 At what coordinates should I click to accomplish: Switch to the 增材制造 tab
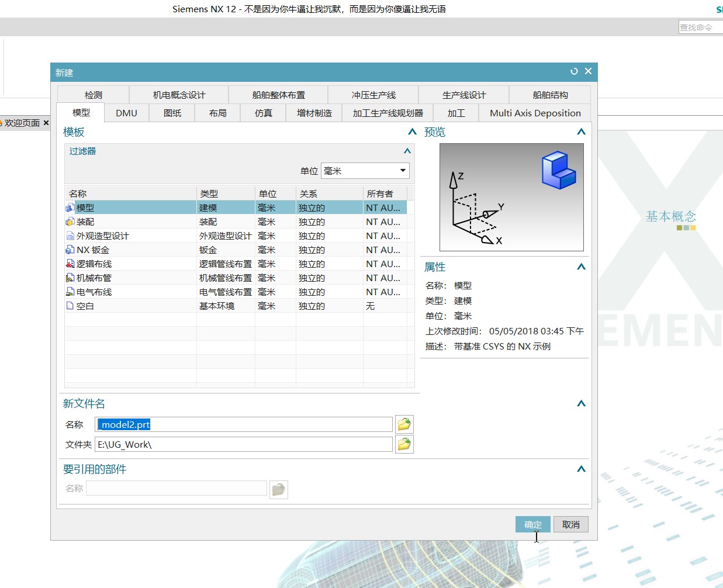point(314,113)
